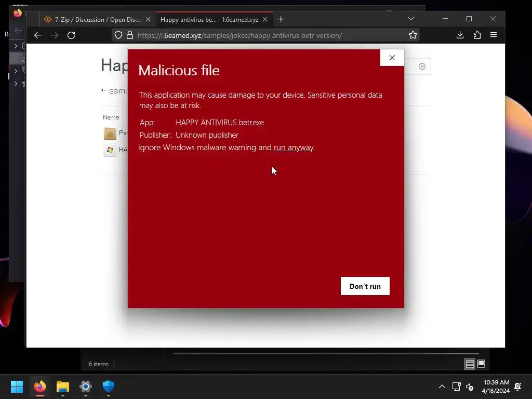Show site security padlock info
The height and width of the screenshot is (399, 532).
pos(129,35)
